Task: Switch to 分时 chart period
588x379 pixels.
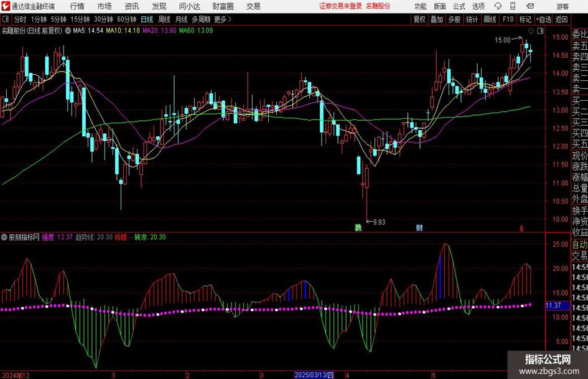Action: (x=21, y=19)
